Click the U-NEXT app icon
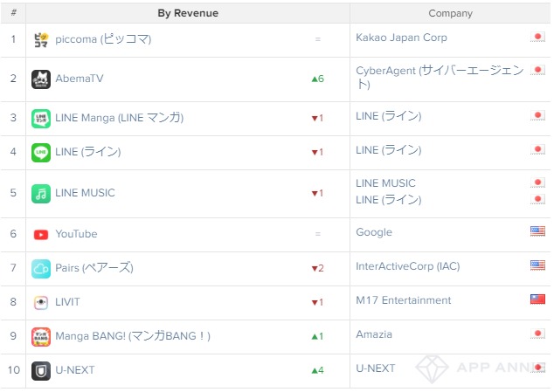554x392 pixels. (40, 370)
